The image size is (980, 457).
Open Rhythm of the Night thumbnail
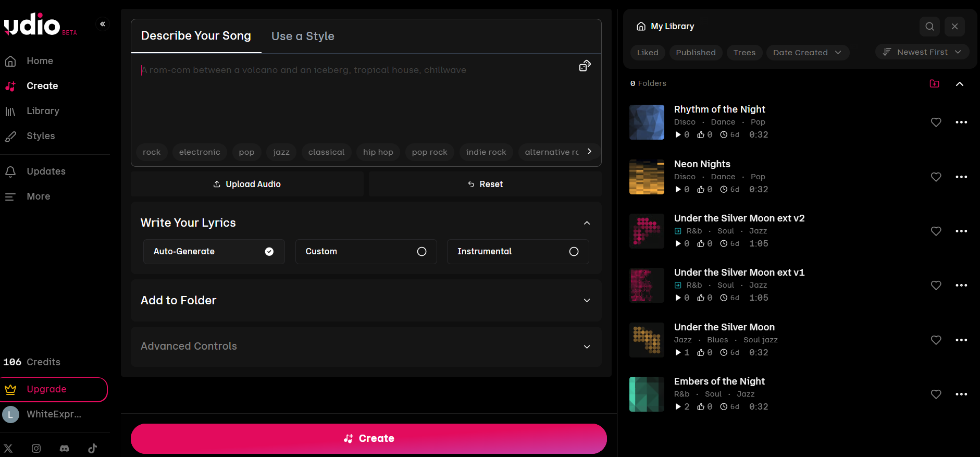point(647,122)
